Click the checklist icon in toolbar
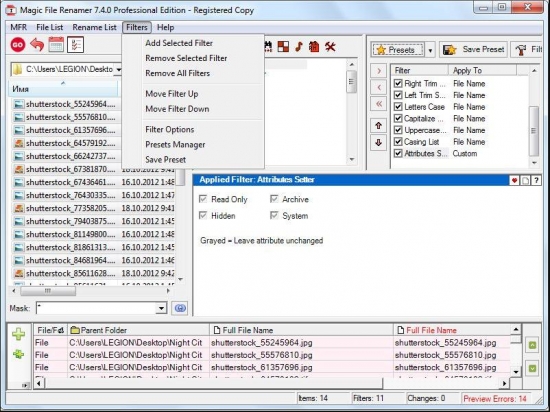 click(75, 45)
